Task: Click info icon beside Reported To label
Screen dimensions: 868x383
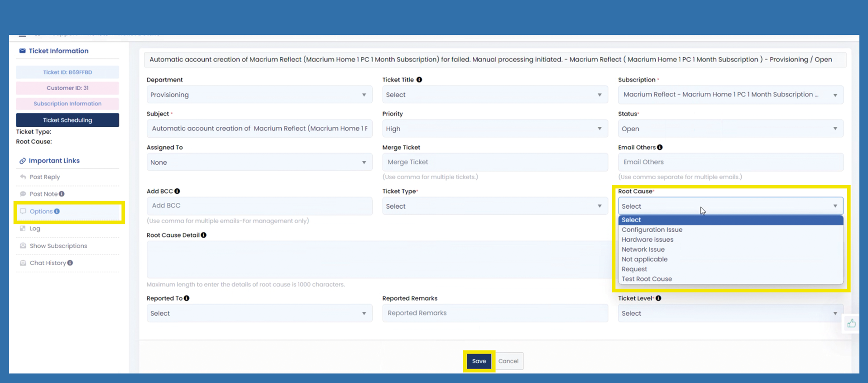Action: 187,298
